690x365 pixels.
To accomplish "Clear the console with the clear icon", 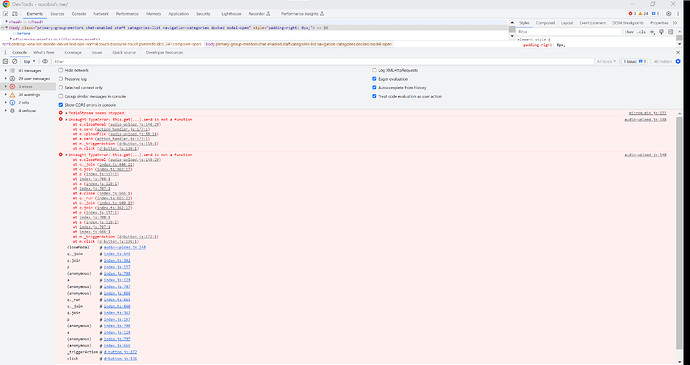I will [15, 62].
